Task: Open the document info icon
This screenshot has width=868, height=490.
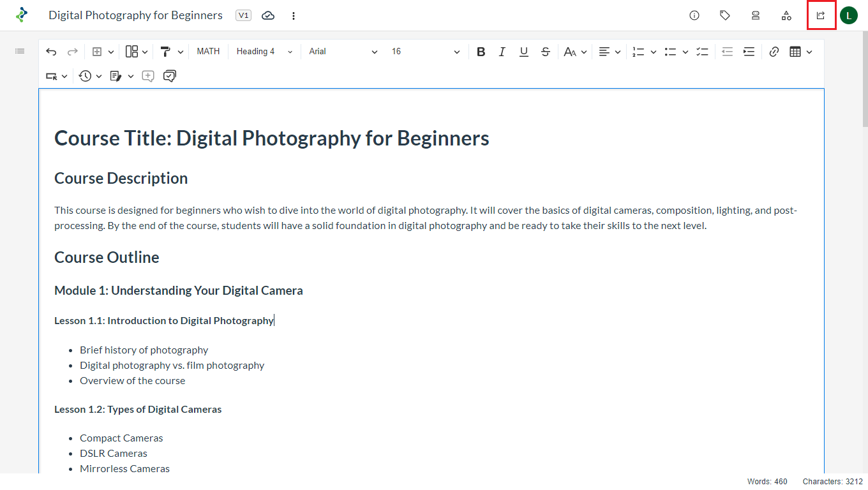Action: (x=694, y=15)
